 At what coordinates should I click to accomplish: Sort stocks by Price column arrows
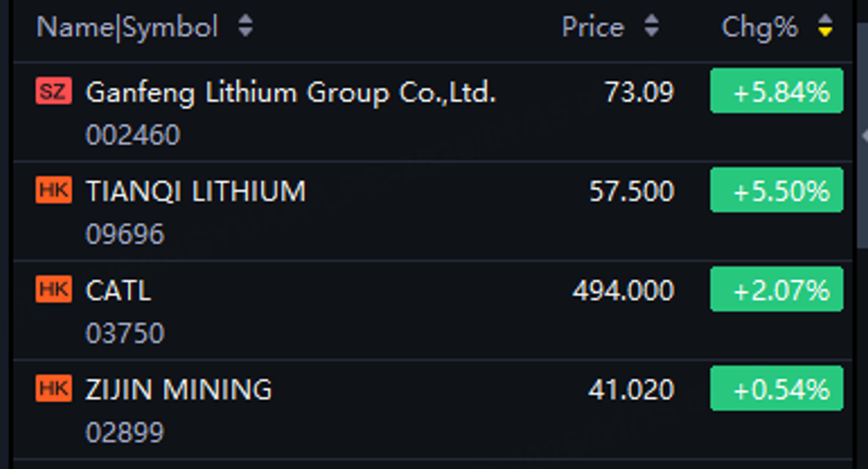pos(651,27)
